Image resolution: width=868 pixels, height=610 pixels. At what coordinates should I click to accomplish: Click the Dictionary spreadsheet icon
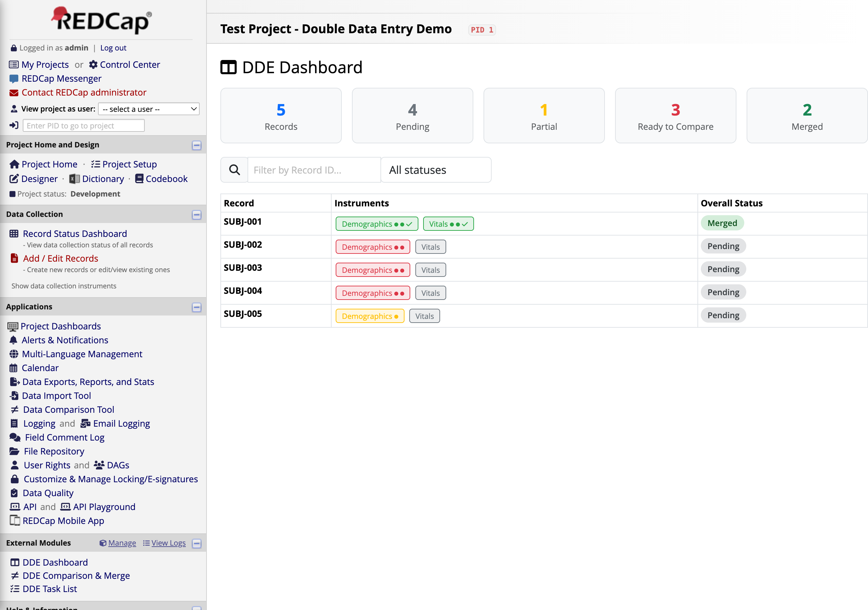point(75,179)
